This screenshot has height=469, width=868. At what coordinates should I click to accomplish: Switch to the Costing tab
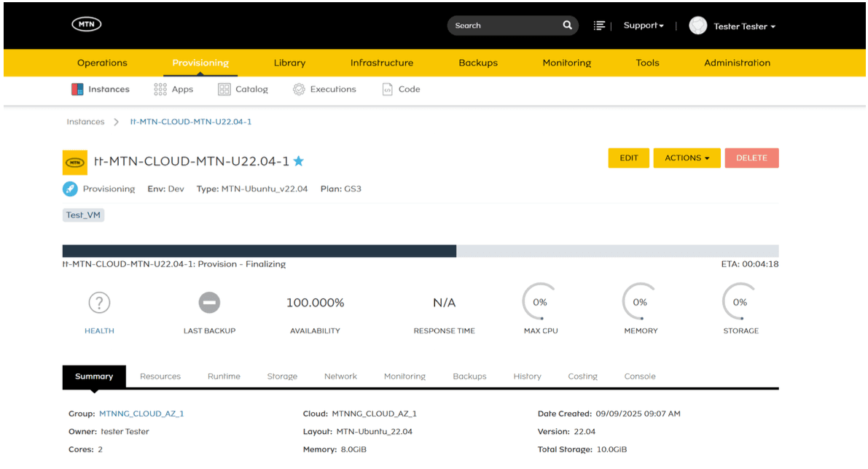click(x=583, y=376)
